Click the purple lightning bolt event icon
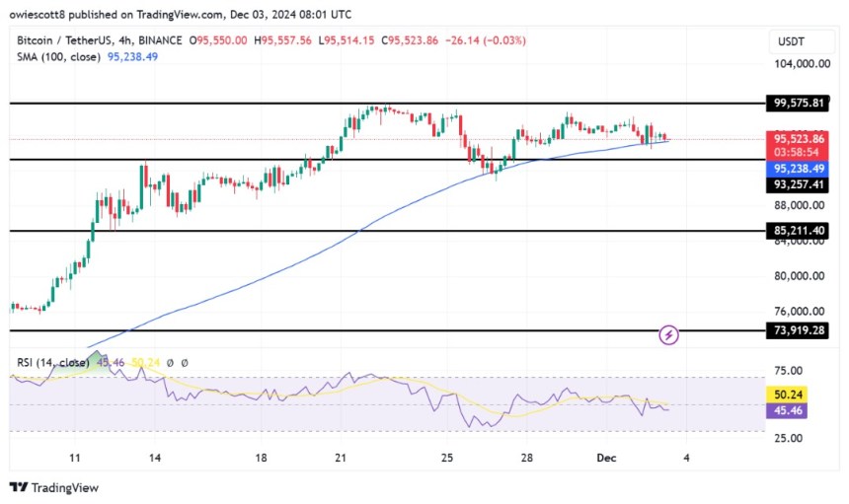This screenshot has width=849, height=504. pyautogui.click(x=669, y=335)
